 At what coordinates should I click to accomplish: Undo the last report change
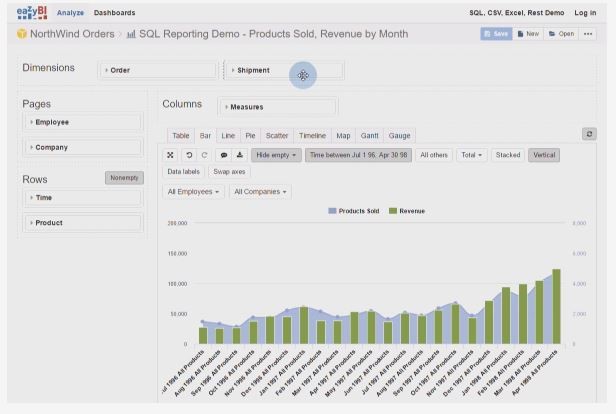coord(189,155)
